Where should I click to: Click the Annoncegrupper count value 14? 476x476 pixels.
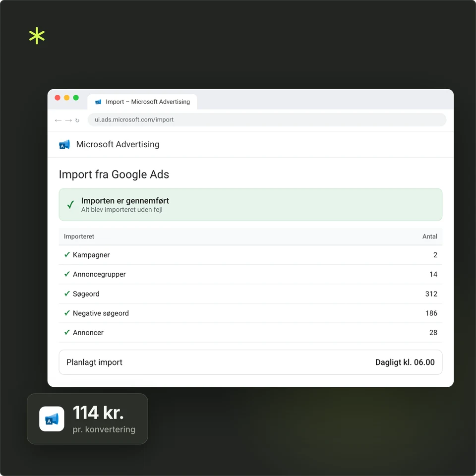433,274
